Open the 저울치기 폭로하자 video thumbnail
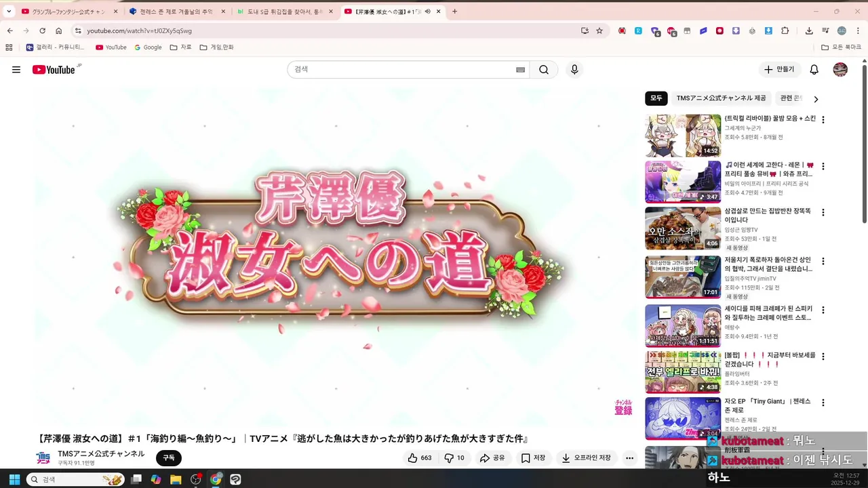This screenshot has height=488, width=868. pos(683,277)
